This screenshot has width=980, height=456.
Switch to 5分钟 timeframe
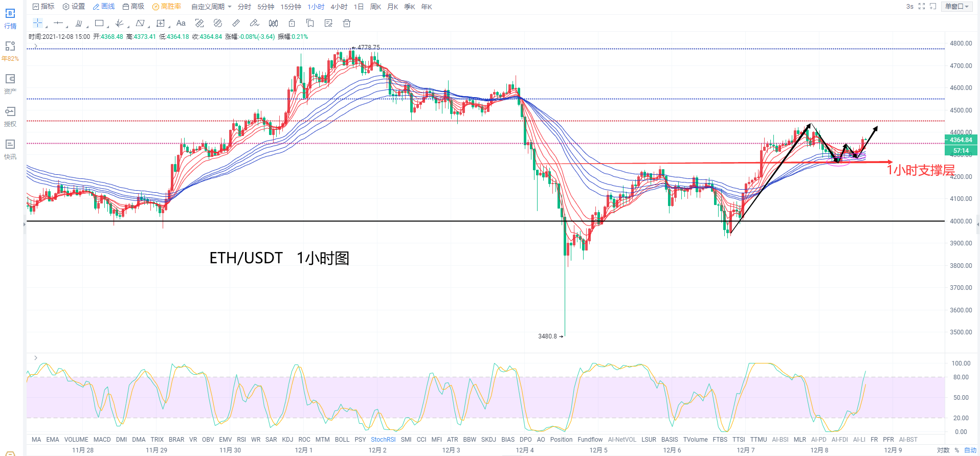pos(266,7)
